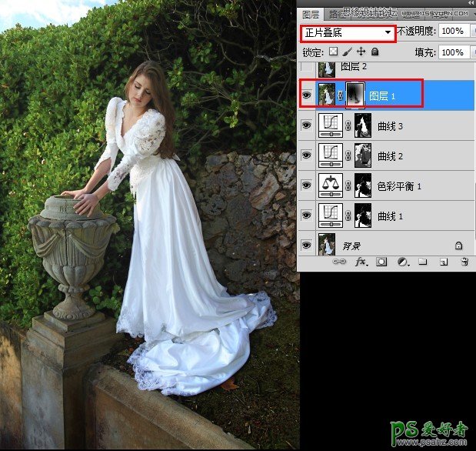Add a layer mask with mask icon
476x451 pixels.
[382, 262]
